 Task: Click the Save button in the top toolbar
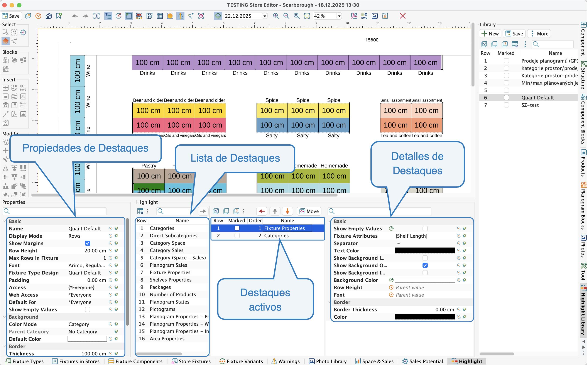11,16
